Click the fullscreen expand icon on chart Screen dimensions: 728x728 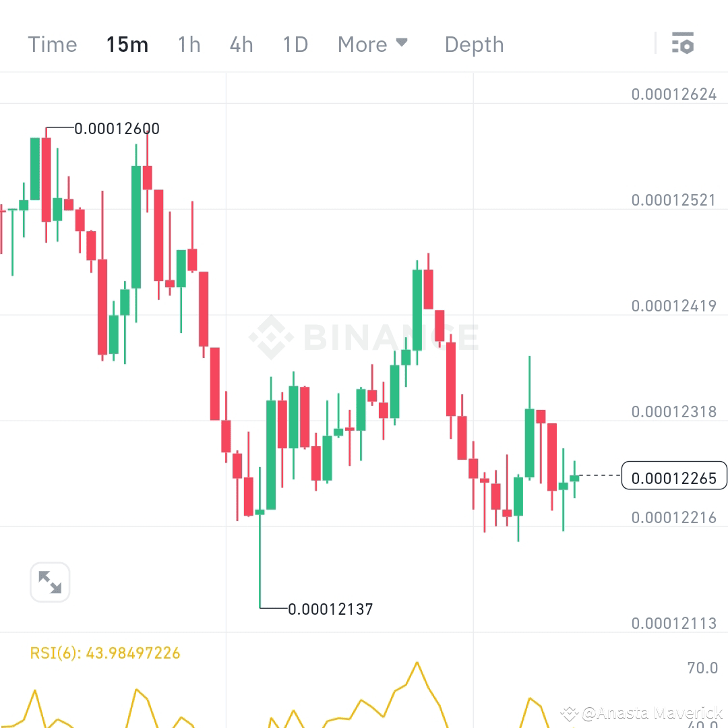(49, 581)
